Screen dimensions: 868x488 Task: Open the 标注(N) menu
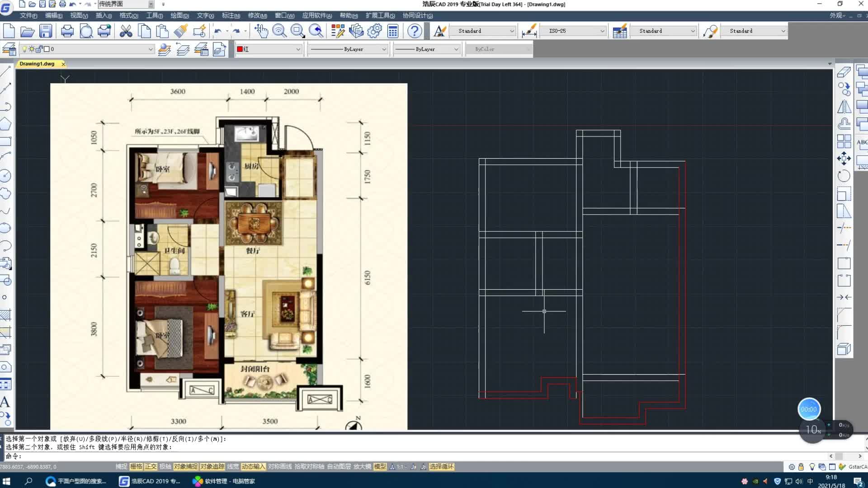[231, 16]
